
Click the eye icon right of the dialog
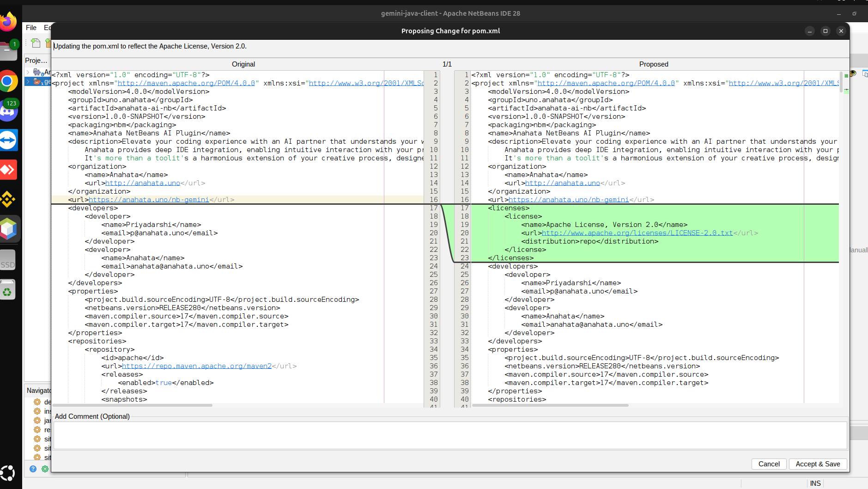point(853,73)
